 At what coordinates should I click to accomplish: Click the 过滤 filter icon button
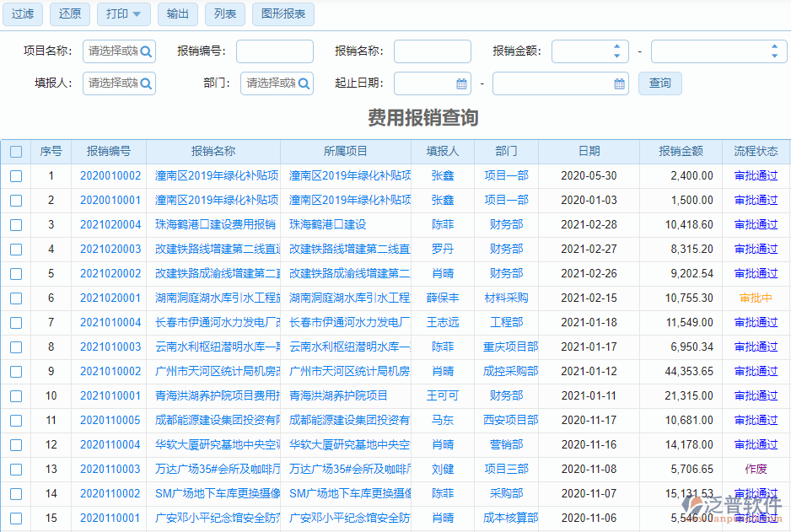22,14
